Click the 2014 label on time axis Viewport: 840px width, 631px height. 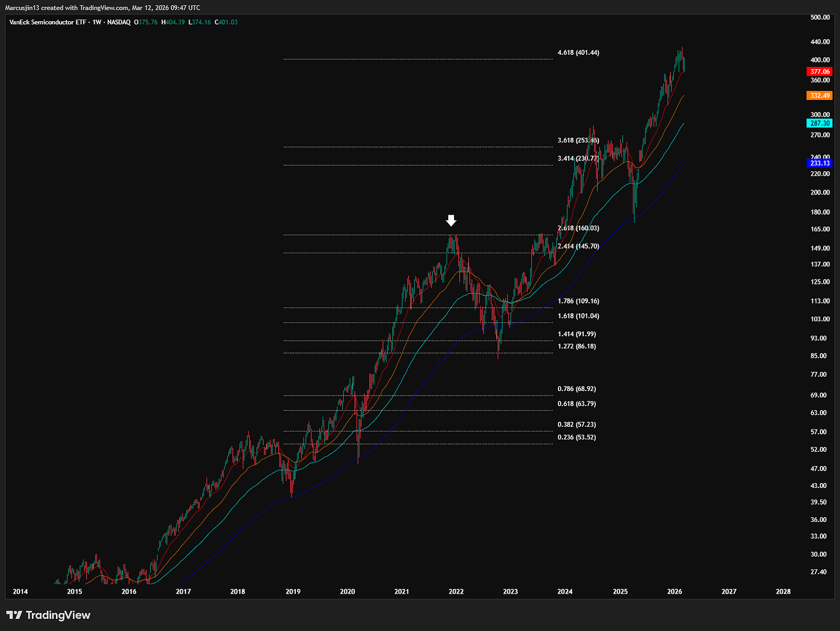(x=20, y=591)
